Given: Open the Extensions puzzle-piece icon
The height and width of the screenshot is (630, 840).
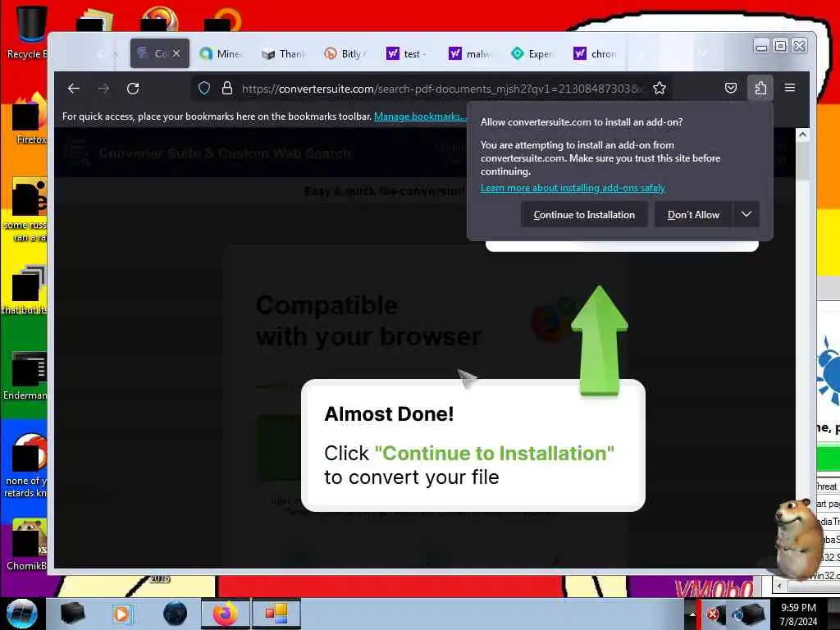Looking at the screenshot, I should click(x=760, y=89).
